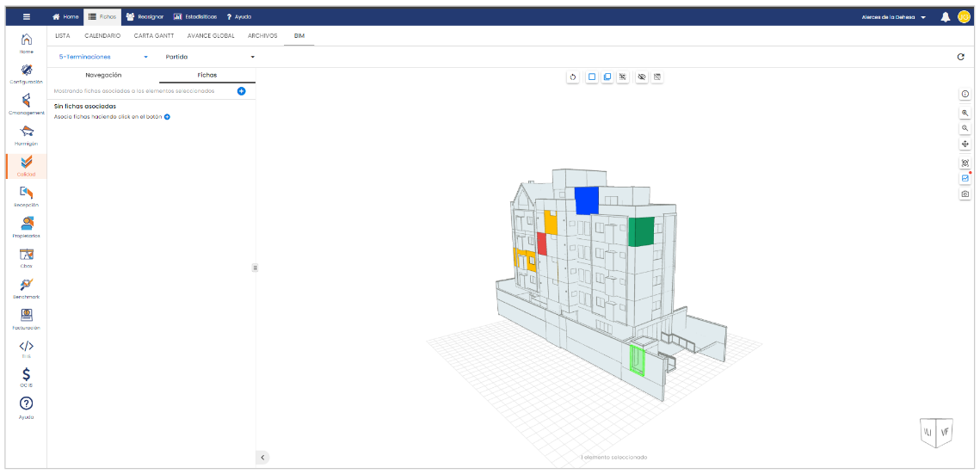This screenshot has width=980, height=474.
Task: Open the Alerces de la Dehesa project dropdown
Action: [x=894, y=16]
